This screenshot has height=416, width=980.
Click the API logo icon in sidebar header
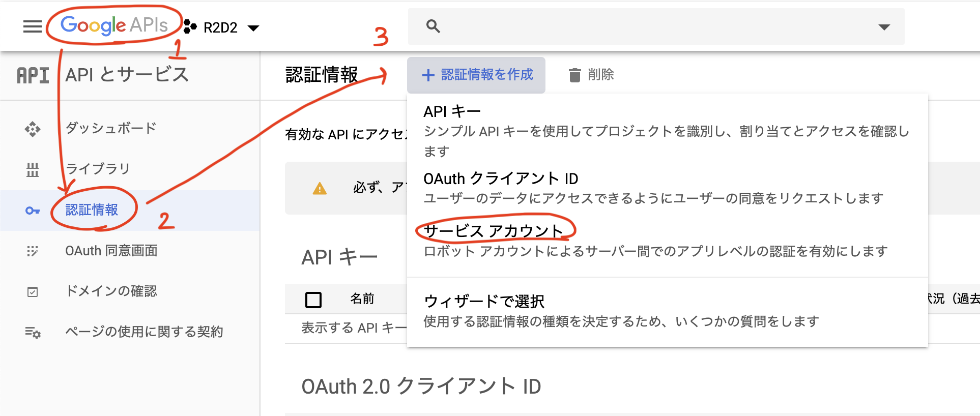[33, 75]
